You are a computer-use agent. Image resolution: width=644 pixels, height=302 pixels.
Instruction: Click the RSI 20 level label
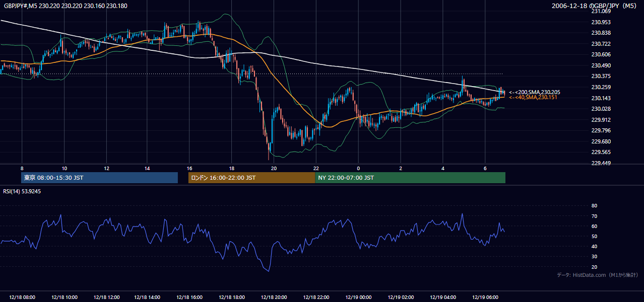pos(594,267)
